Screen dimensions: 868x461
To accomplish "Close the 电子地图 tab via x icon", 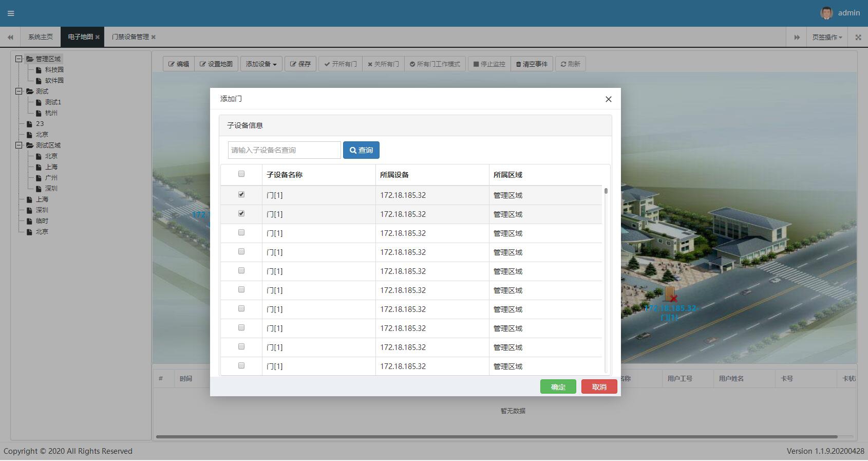I will [98, 37].
